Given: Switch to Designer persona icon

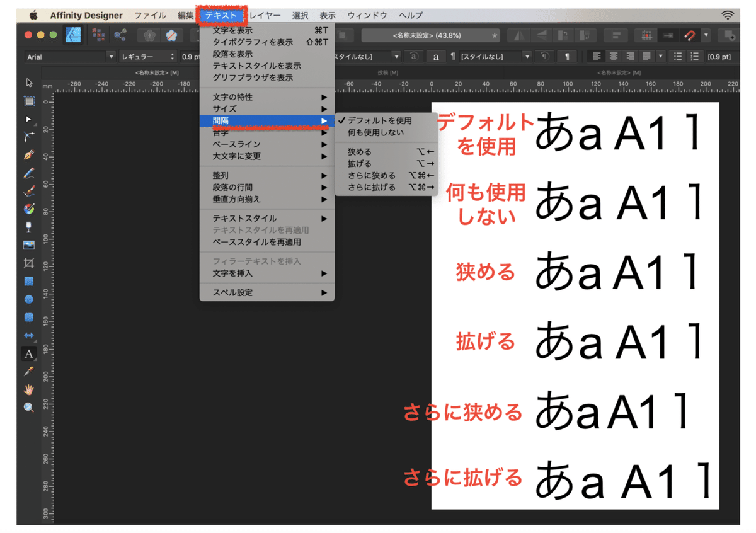Looking at the screenshot, I should (x=74, y=35).
